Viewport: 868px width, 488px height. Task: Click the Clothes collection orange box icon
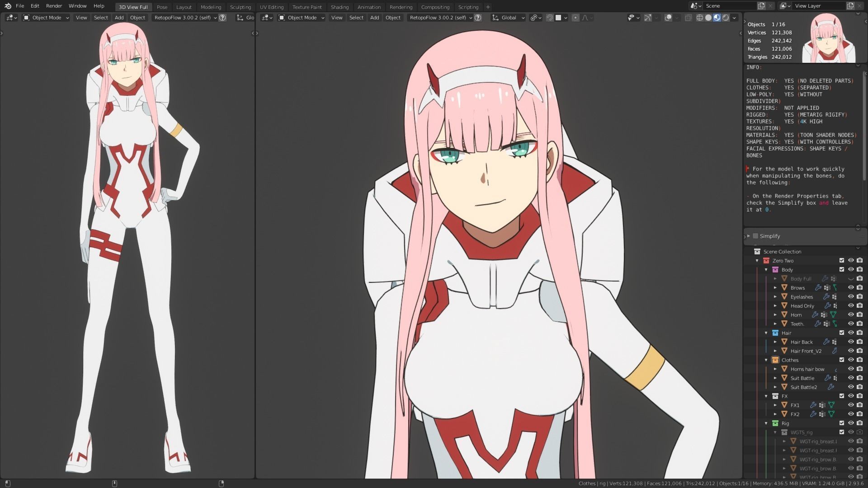[x=775, y=360]
